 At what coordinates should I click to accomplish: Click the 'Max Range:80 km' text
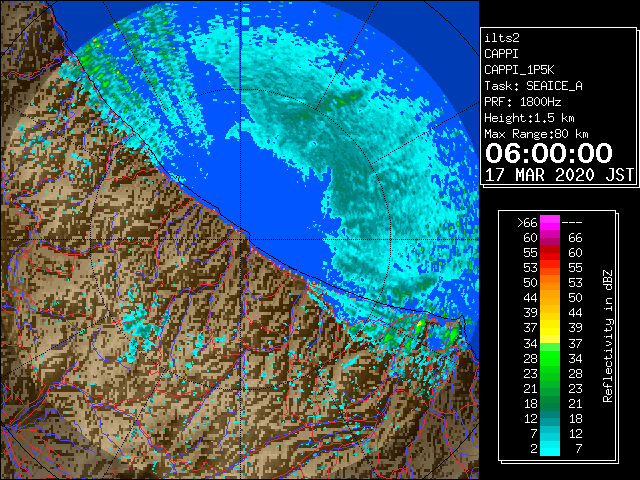[x=536, y=134]
